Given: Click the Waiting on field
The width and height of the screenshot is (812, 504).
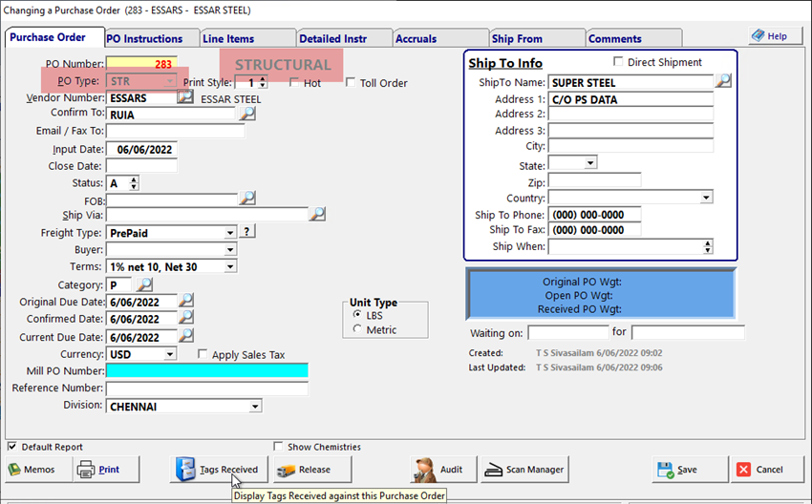Looking at the screenshot, I should pyautogui.click(x=568, y=332).
